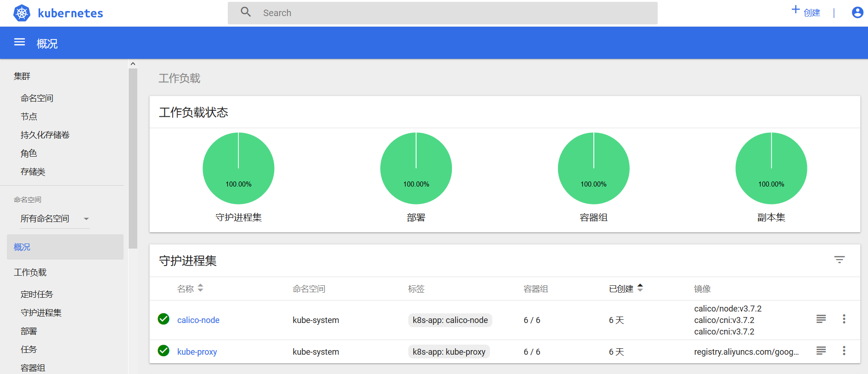Open 概况 overview in sidebar

pos(65,247)
